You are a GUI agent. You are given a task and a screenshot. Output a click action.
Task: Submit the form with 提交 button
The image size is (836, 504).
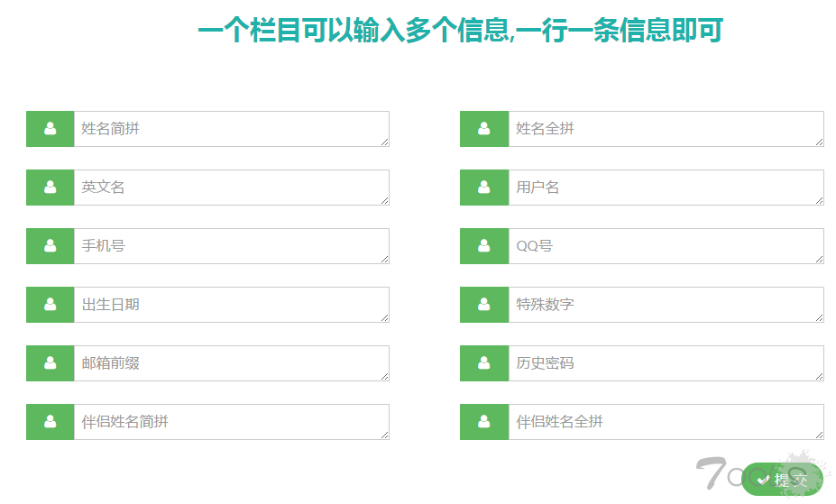782,480
